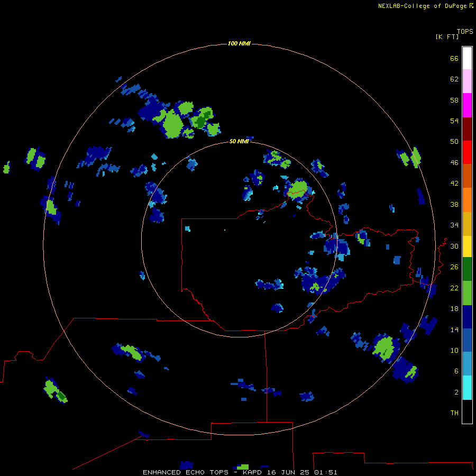Click the 50 NMI range ring label

pos(239,141)
